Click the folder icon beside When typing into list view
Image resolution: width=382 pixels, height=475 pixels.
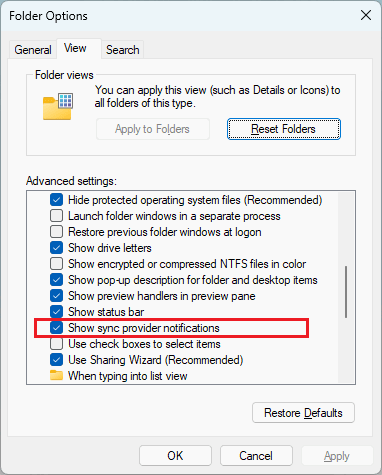(56, 375)
